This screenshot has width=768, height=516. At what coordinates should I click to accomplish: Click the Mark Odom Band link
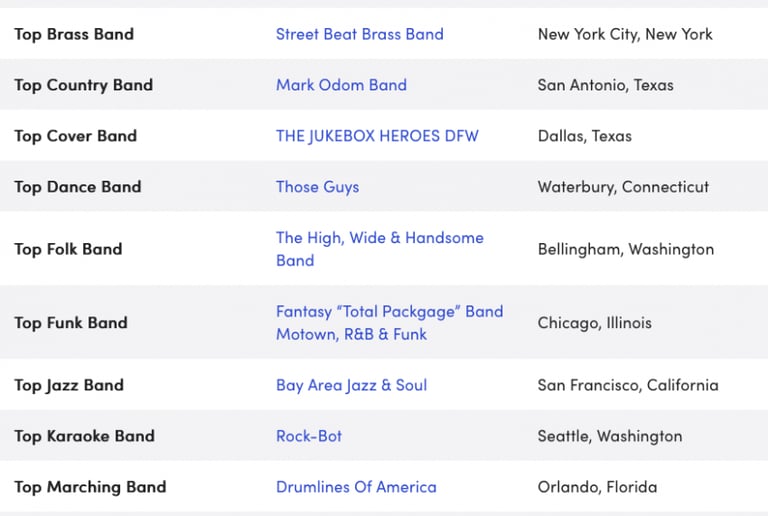tap(341, 85)
